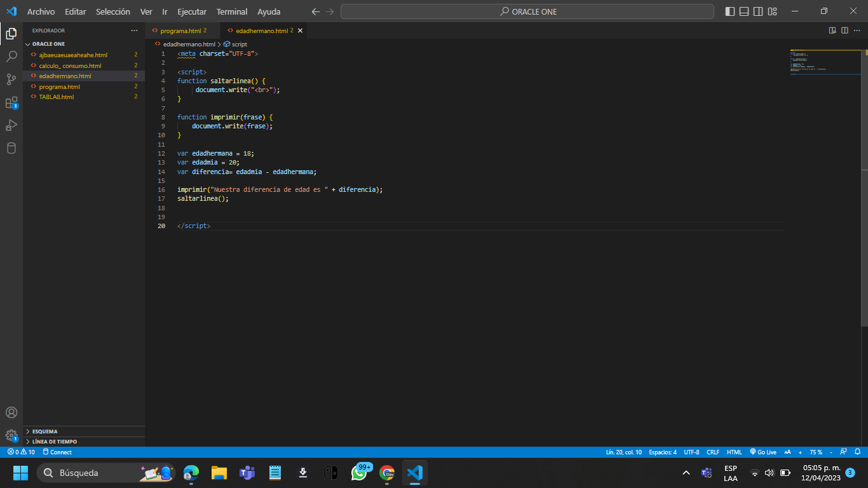
Task: Open TABLA8.html in the explorer
Action: coord(84,97)
